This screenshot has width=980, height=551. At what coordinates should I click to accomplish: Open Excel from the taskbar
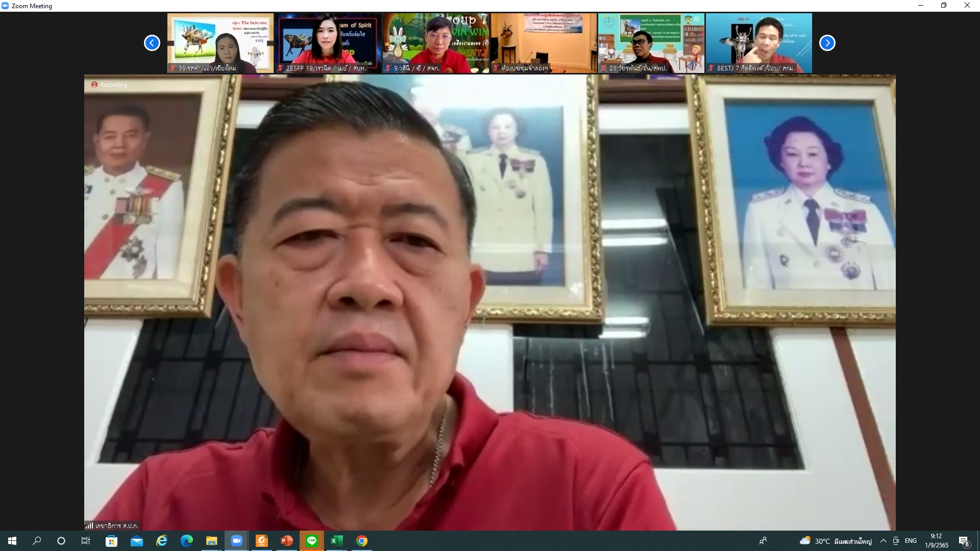coord(336,541)
